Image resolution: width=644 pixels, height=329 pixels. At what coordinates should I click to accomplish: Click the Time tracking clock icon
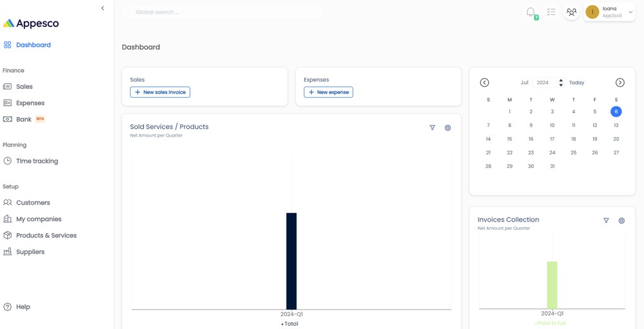point(7,161)
